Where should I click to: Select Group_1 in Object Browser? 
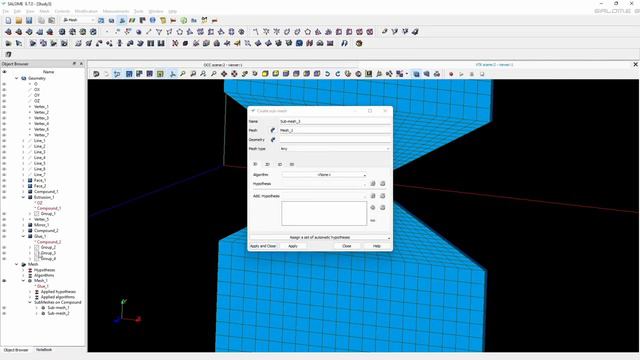[x=48, y=213]
